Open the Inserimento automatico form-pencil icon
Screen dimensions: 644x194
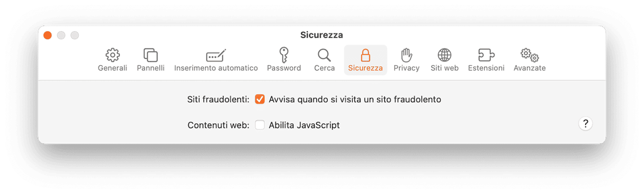[x=216, y=55]
